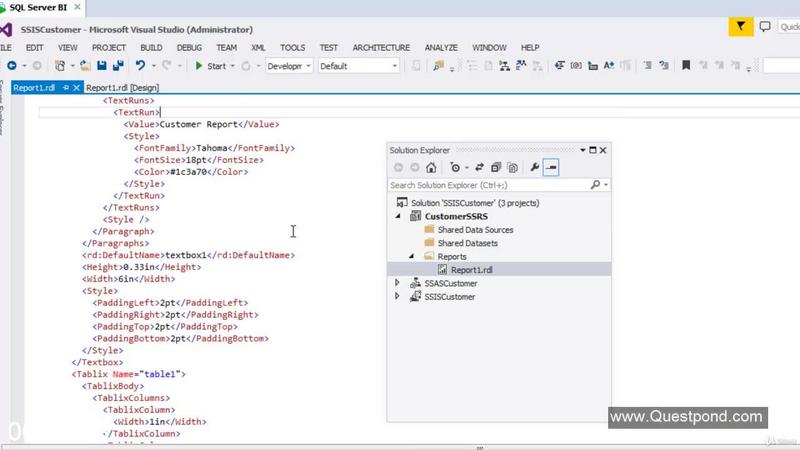Collapse the Reports folder node
The height and width of the screenshot is (450, 800).
(x=411, y=256)
